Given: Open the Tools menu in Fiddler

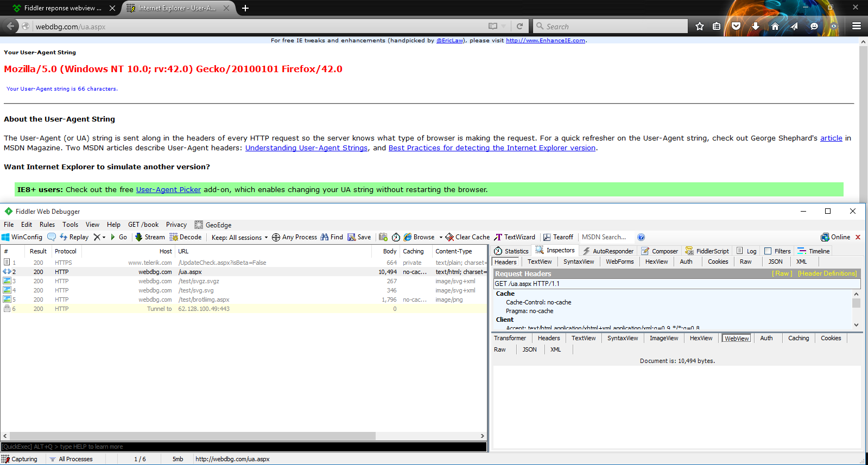Looking at the screenshot, I should pos(70,225).
